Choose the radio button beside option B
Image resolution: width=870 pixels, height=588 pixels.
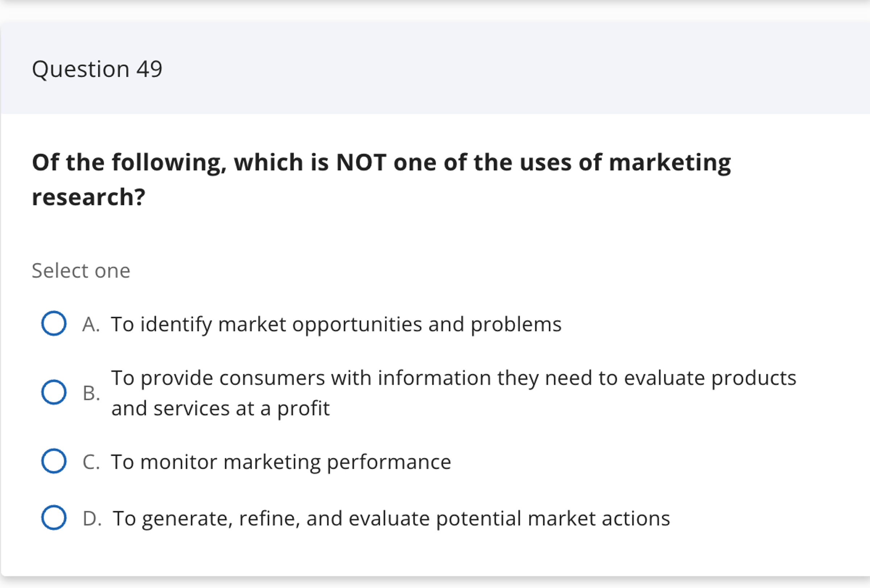[x=54, y=392]
